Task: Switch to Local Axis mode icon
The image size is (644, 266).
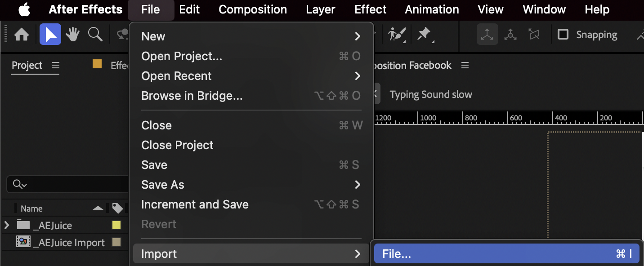Action: tap(487, 35)
